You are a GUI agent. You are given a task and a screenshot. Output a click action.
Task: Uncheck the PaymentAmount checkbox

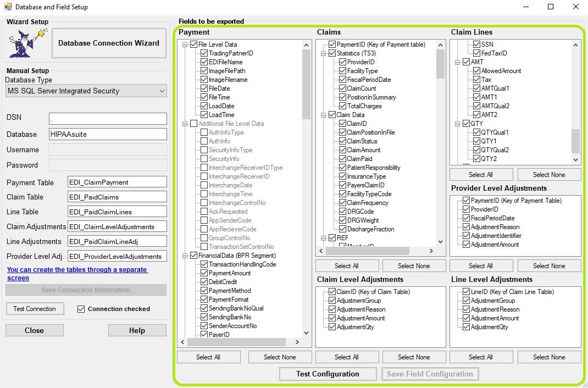coord(204,273)
